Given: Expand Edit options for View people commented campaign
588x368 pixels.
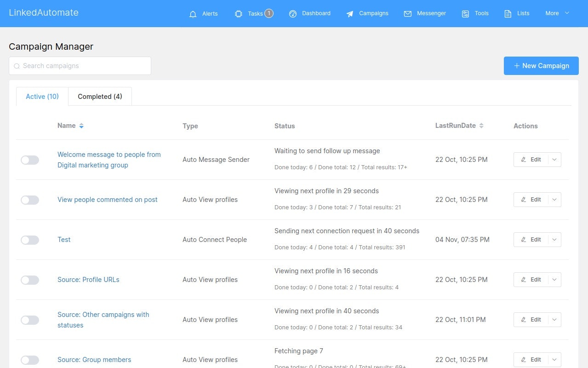Looking at the screenshot, I should click(555, 200).
